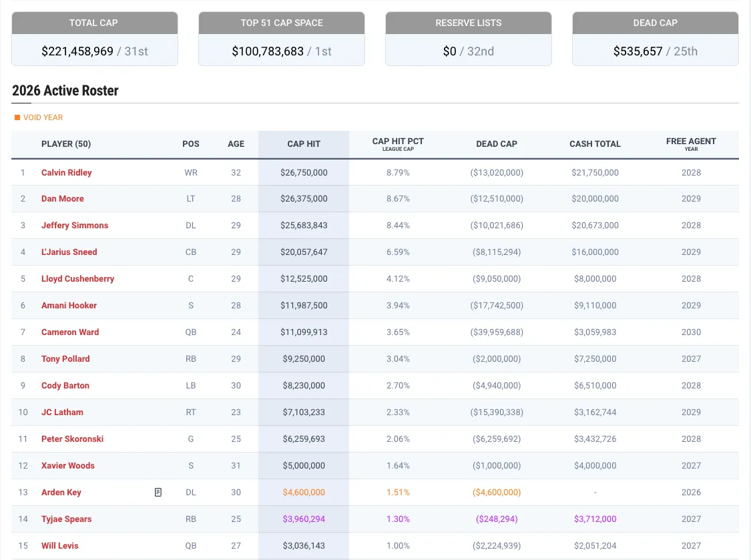This screenshot has width=751, height=560.
Task: Click the orange Void Year legend square
Action: tap(17, 117)
